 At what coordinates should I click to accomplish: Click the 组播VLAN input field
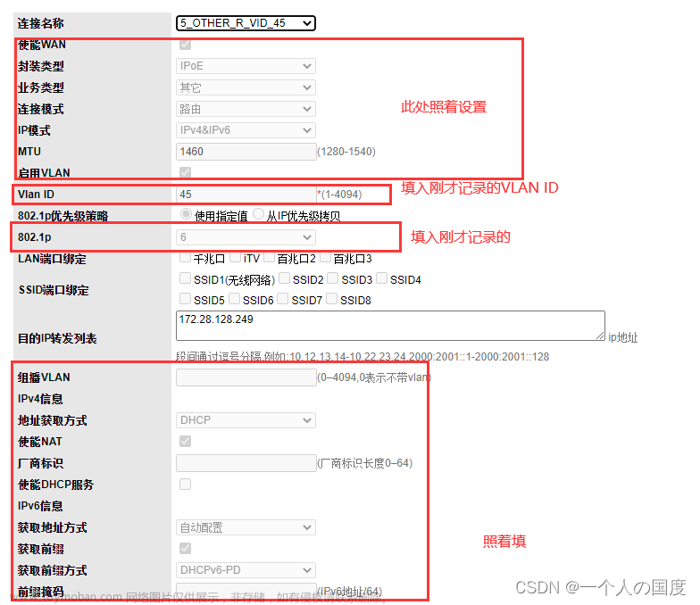246,377
